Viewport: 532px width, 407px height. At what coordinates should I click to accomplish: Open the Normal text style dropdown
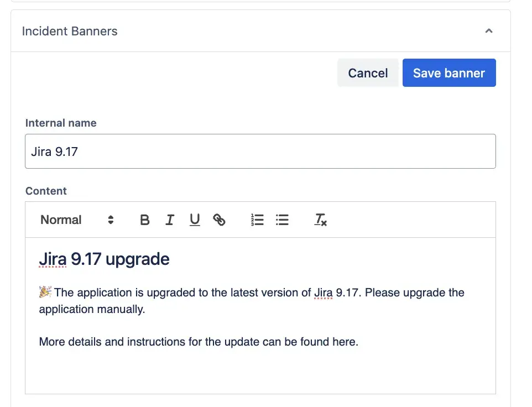click(x=77, y=220)
